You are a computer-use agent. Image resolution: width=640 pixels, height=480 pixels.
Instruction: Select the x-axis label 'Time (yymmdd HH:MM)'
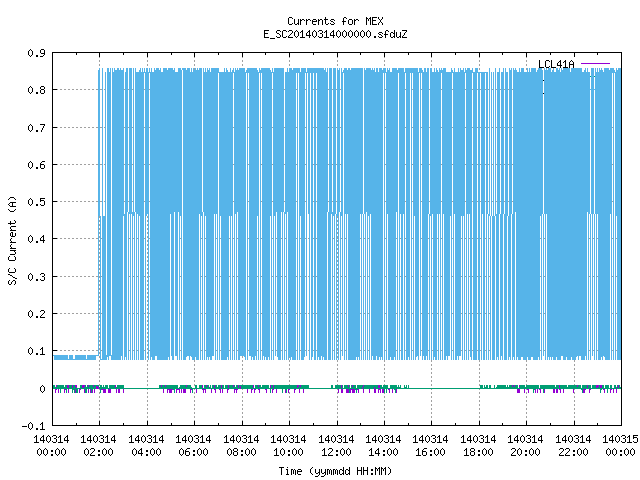tap(335, 471)
